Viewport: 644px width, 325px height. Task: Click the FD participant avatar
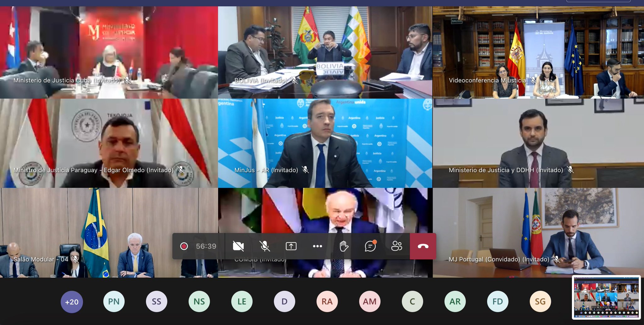tap(497, 301)
